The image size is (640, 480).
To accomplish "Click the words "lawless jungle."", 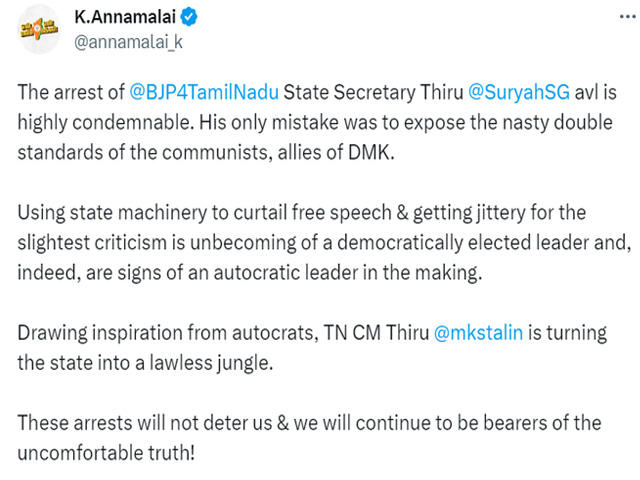I will tap(211, 363).
